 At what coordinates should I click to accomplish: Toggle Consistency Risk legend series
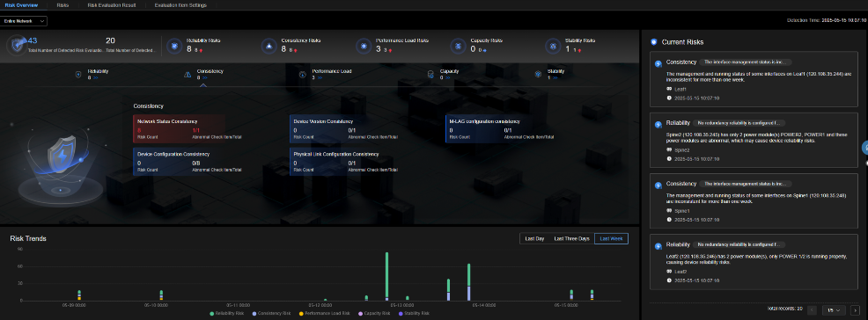(271, 313)
